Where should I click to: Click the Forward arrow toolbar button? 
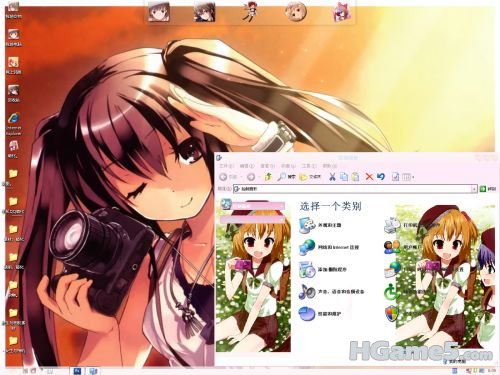click(x=251, y=177)
